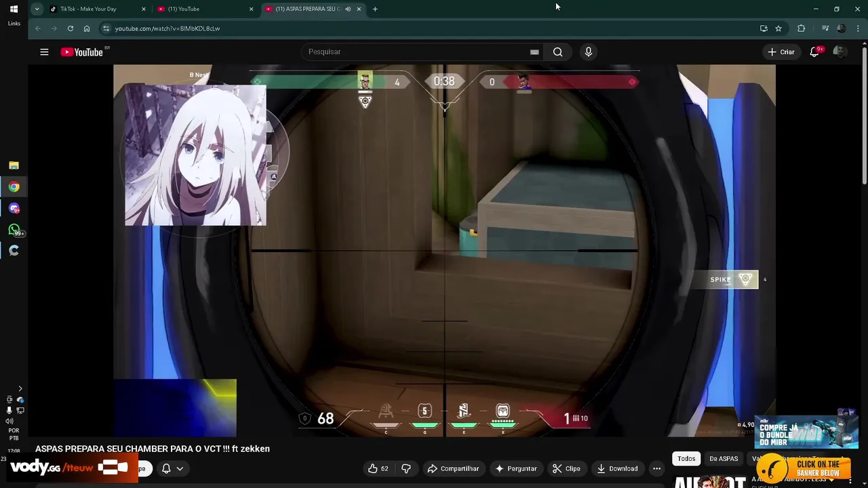The height and width of the screenshot is (488, 868).
Task: Mute the ASPAS tab audio speaker icon
Action: [x=348, y=9]
